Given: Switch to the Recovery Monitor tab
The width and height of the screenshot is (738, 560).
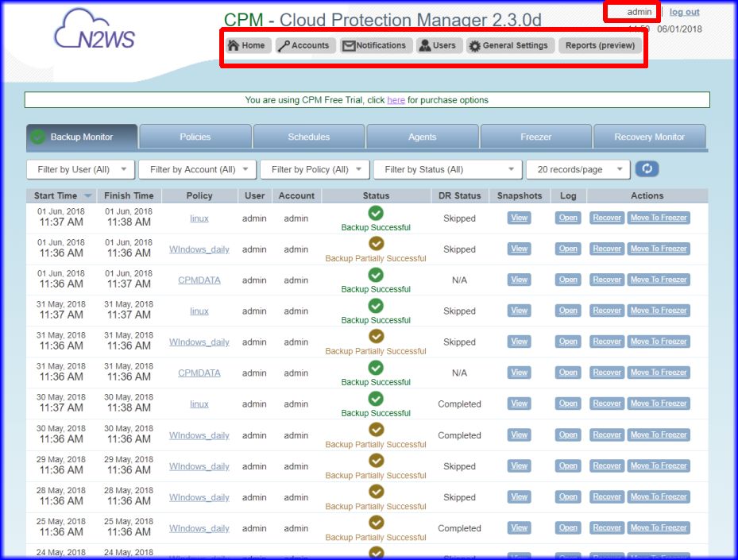Looking at the screenshot, I should (650, 137).
